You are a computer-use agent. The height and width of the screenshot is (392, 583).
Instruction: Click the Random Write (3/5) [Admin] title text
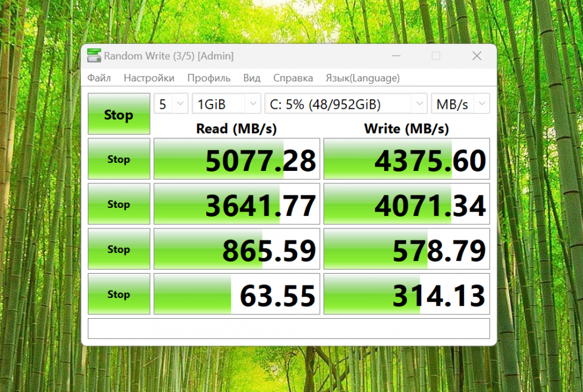coord(169,56)
